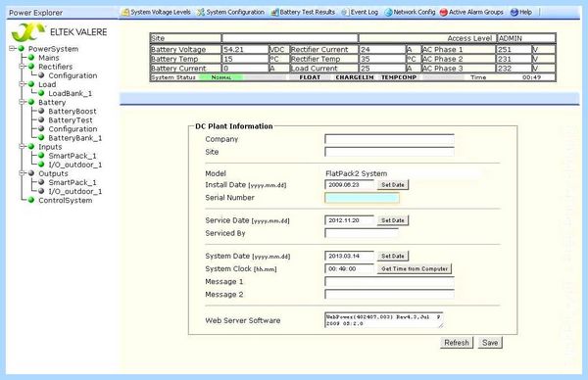Open the Event Log icon

[345, 13]
